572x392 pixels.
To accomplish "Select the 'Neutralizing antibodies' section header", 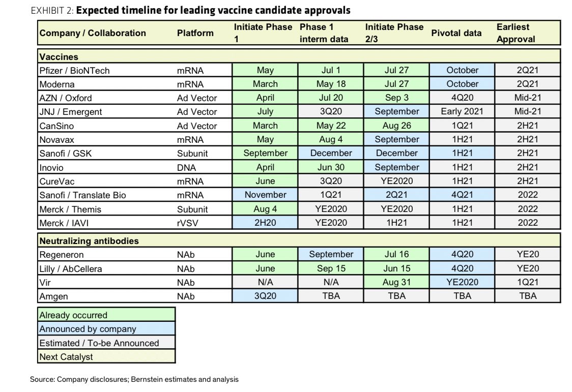I will (299, 241).
